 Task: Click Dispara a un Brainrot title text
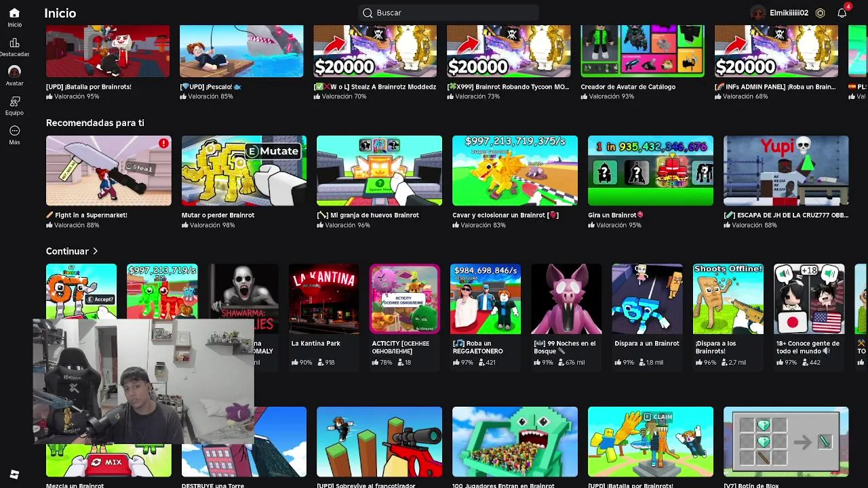click(647, 344)
